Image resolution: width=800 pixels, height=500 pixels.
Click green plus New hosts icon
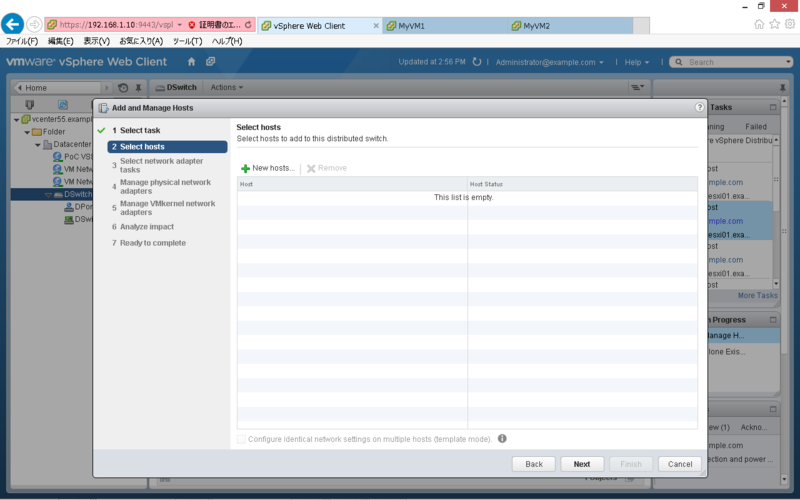tap(245, 168)
